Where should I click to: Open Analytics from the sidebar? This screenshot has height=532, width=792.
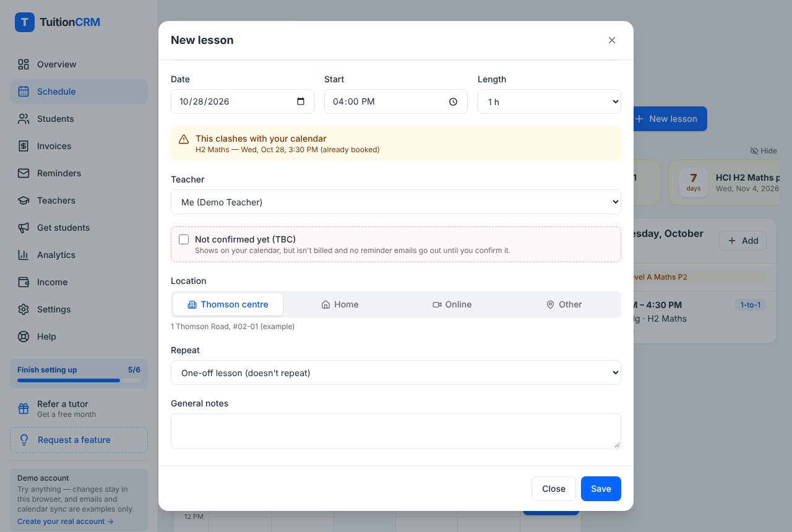tap(79, 255)
